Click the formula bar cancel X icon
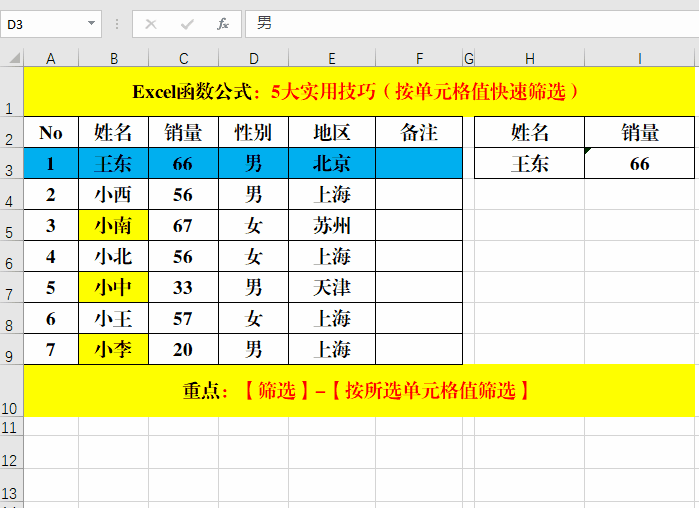Viewport: 699px width, 508px height. pyautogui.click(x=151, y=24)
